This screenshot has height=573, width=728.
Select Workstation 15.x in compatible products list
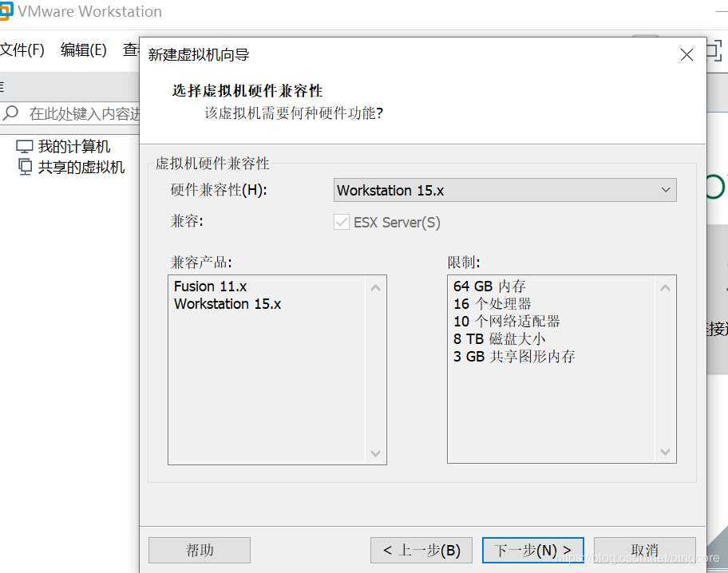227,304
